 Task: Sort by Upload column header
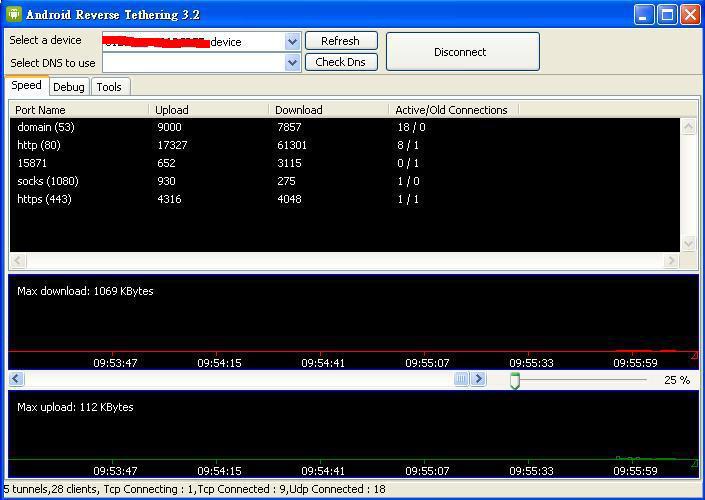tap(209, 110)
